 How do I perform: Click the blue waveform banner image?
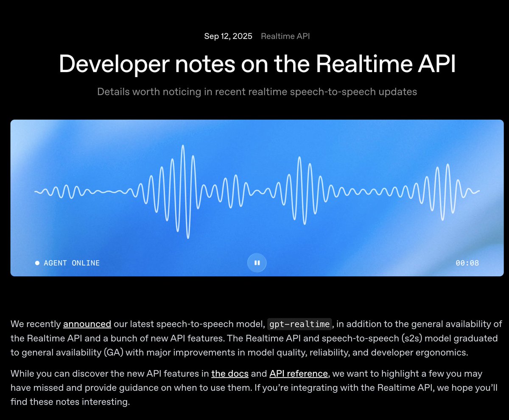tap(257, 198)
